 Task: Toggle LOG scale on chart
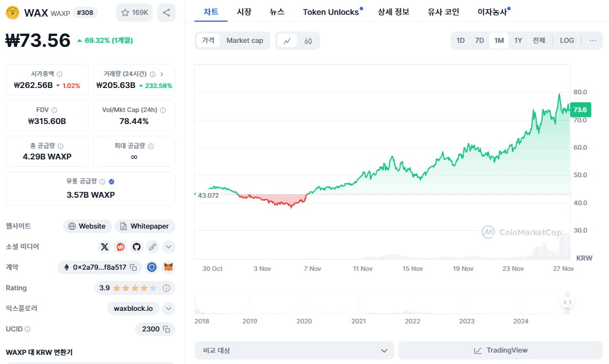coord(567,41)
